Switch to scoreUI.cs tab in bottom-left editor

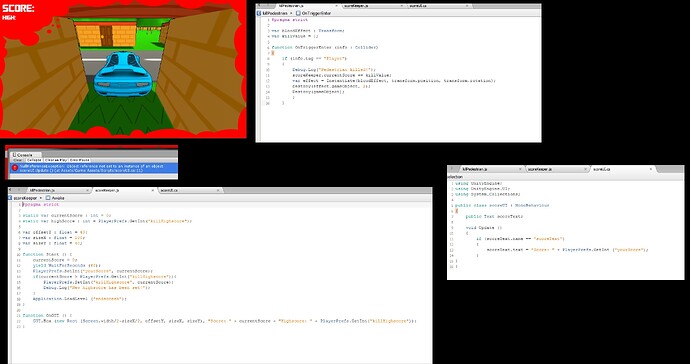click(x=189, y=190)
